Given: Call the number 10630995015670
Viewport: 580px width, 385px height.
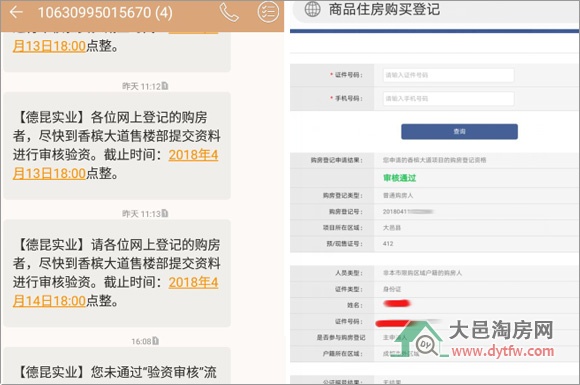Looking at the screenshot, I should 229,12.
